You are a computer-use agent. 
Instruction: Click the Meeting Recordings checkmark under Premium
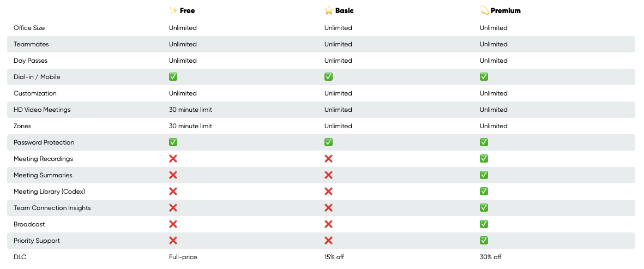[x=484, y=159]
